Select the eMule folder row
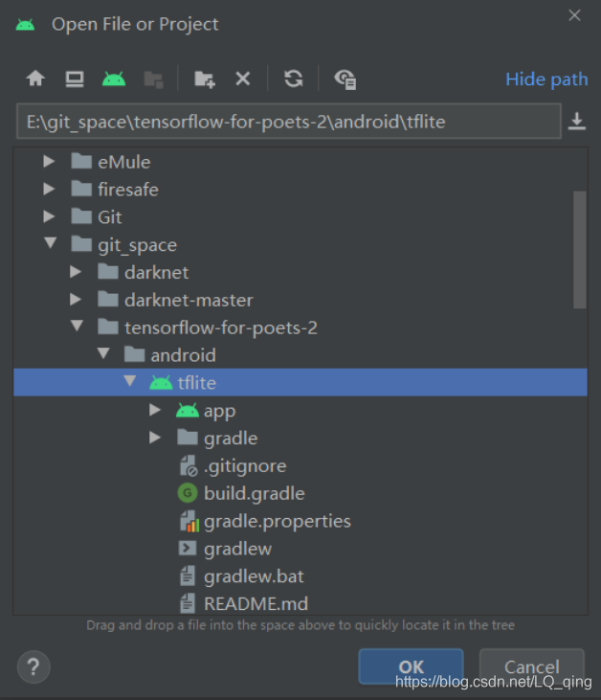601x700 pixels. pyautogui.click(x=300, y=162)
